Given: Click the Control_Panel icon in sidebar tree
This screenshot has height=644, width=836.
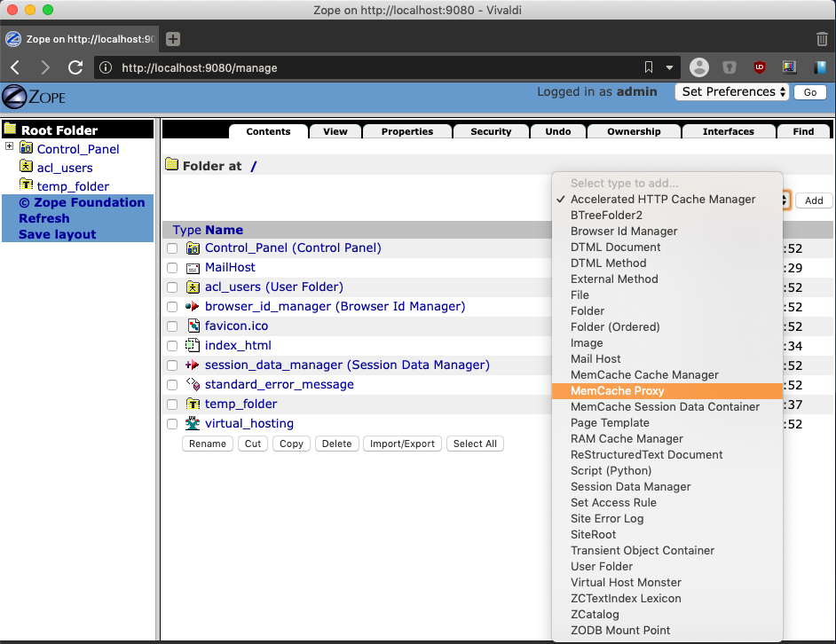Looking at the screenshot, I should click(x=26, y=147).
